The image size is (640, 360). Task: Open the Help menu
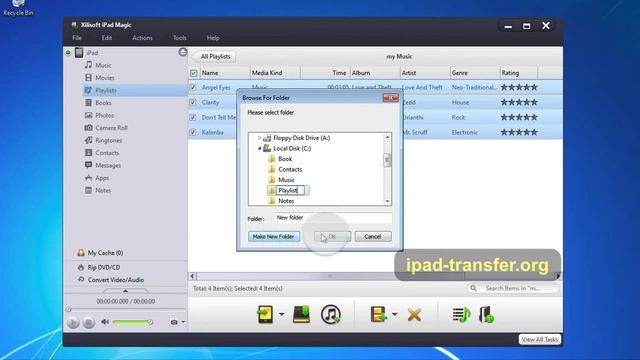[213, 38]
